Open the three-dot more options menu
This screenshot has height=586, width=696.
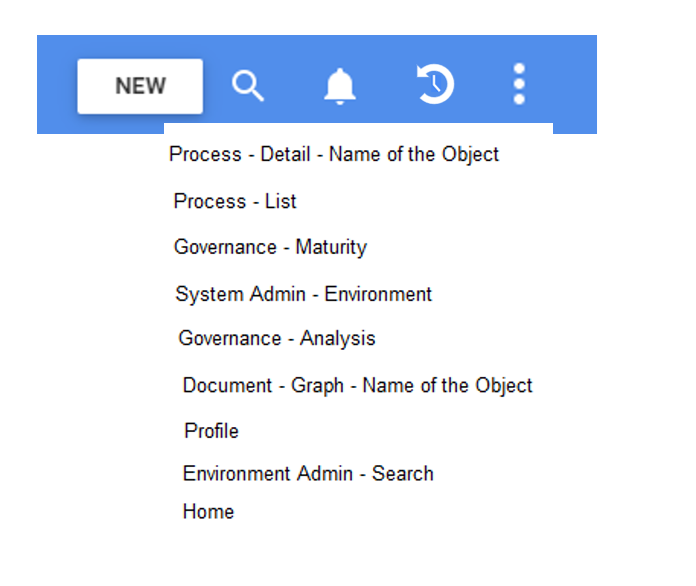(x=519, y=85)
